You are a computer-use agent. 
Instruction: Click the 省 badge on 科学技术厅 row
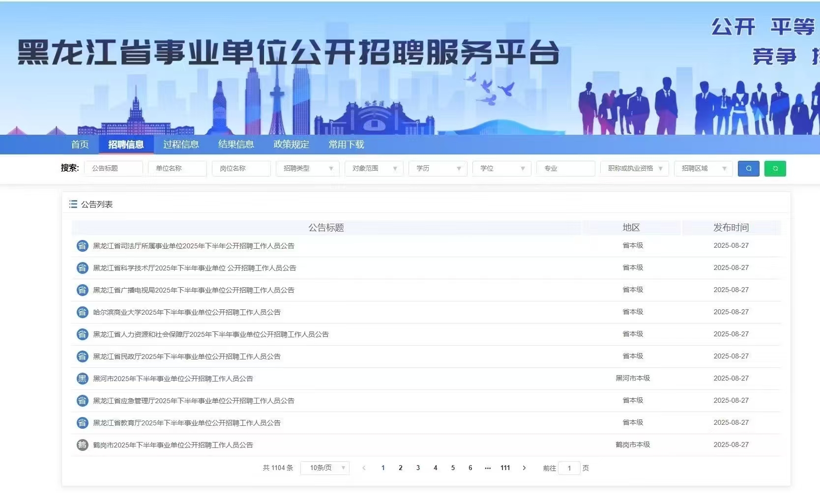click(82, 267)
